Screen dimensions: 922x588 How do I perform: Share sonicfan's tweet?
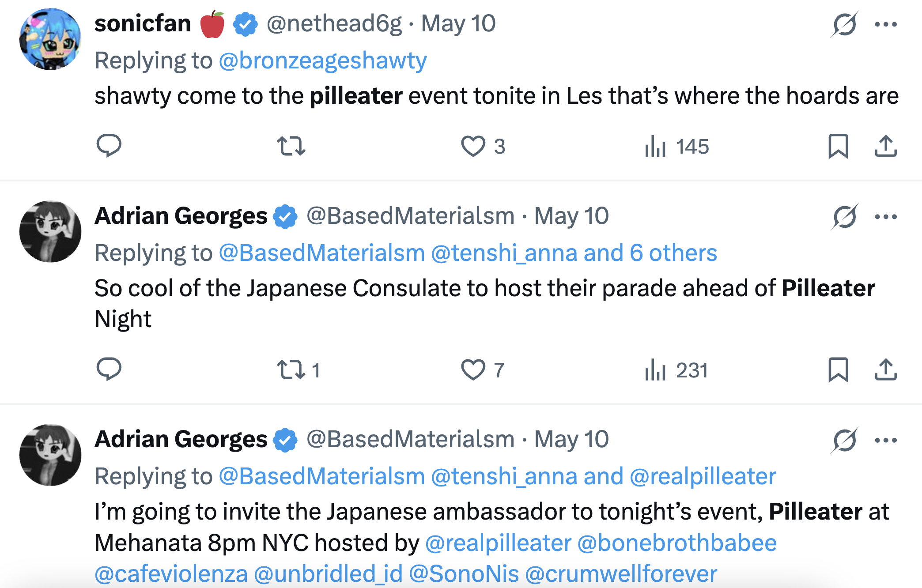(x=885, y=146)
